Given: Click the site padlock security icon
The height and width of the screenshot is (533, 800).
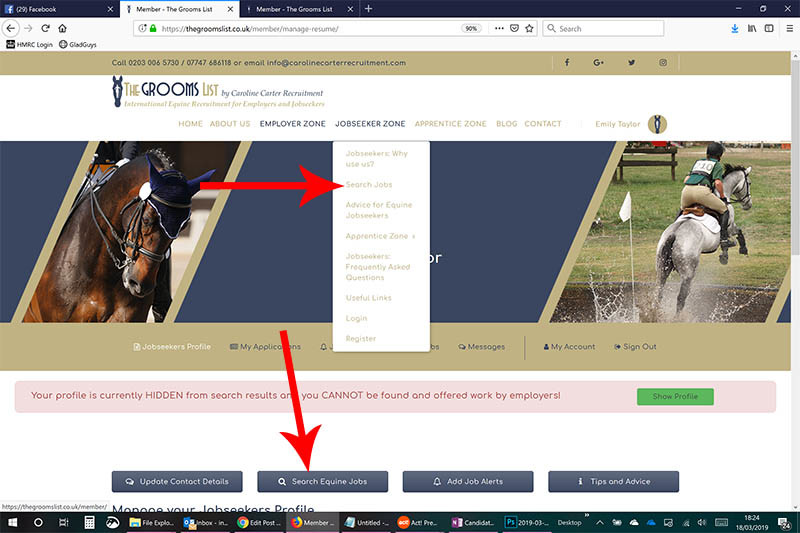Looking at the screenshot, I should 153,29.
